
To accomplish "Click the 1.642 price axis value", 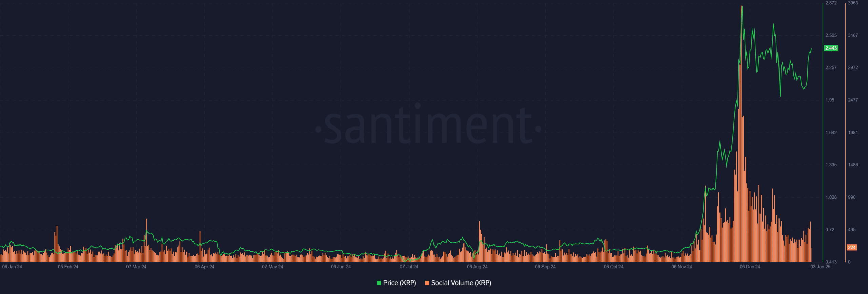I will pyautogui.click(x=831, y=133).
